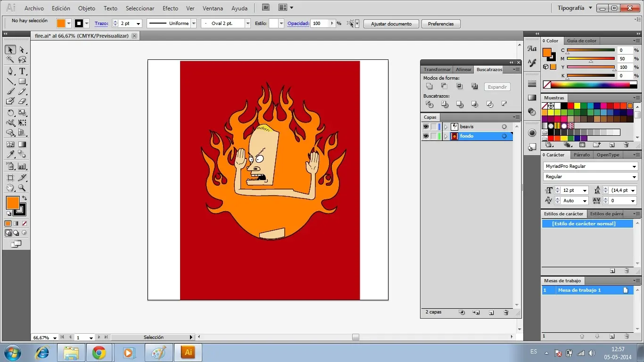Switch to Gradient fill mode in the Tools panel

(16, 223)
